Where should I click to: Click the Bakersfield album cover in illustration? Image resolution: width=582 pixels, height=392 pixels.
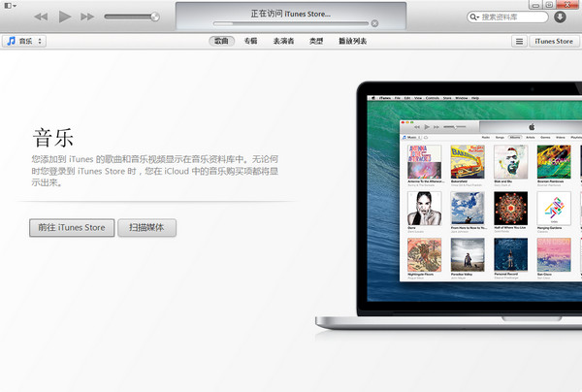468,162
